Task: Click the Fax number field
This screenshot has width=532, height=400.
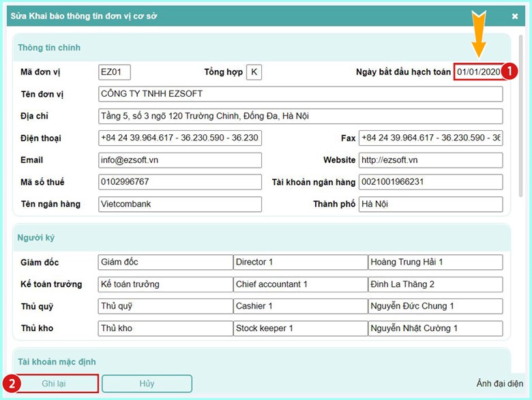Action: tap(430, 138)
